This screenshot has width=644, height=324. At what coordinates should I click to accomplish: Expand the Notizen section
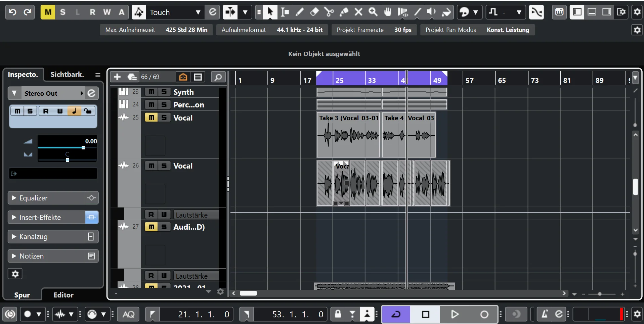(14, 256)
